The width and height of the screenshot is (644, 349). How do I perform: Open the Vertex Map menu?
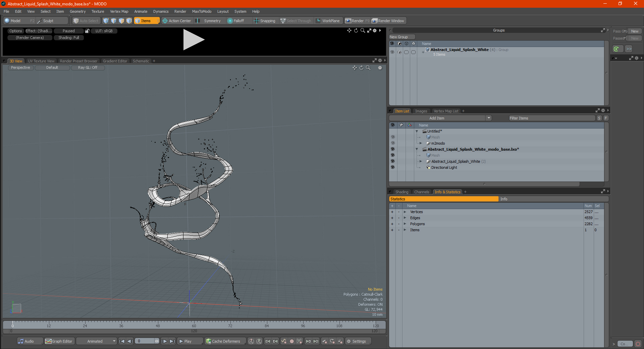pyautogui.click(x=119, y=11)
